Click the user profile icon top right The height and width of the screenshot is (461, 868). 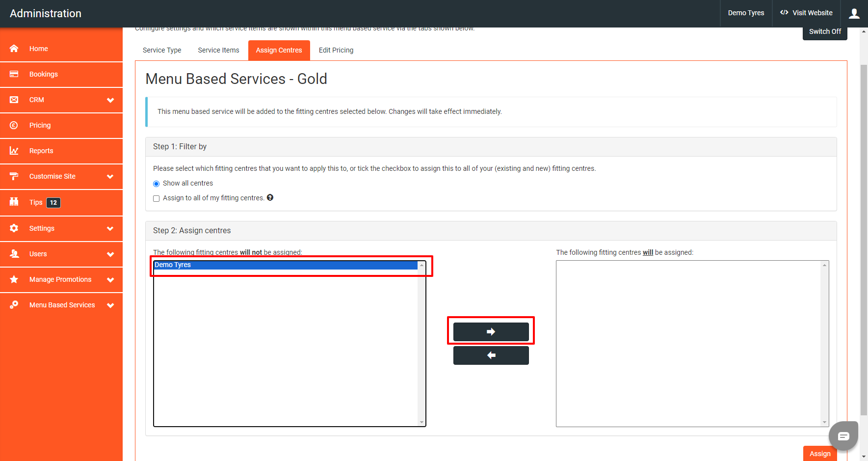(854, 13)
